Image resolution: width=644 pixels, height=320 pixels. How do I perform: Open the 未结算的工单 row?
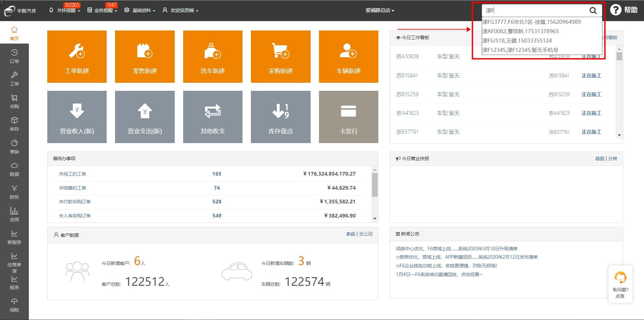209,188
